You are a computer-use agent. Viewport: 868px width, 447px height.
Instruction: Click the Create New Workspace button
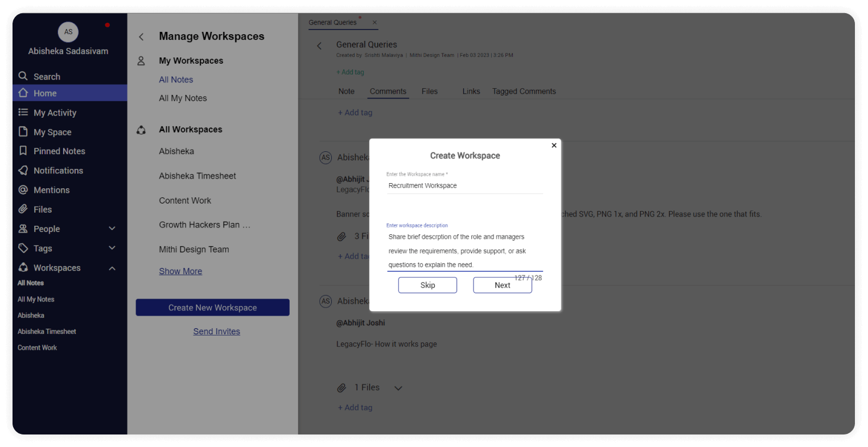212,308
